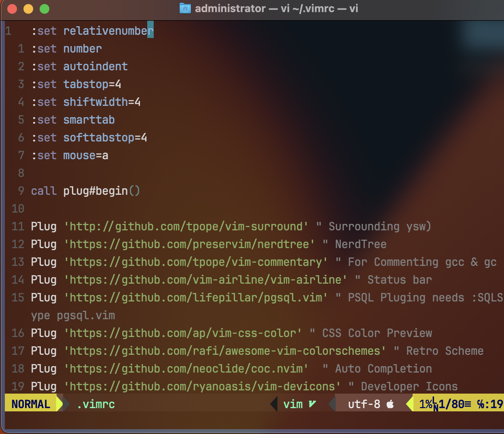Click the LN symbol beside the 1% indicator
Viewport: 504px width, 434px height.
coord(435,405)
